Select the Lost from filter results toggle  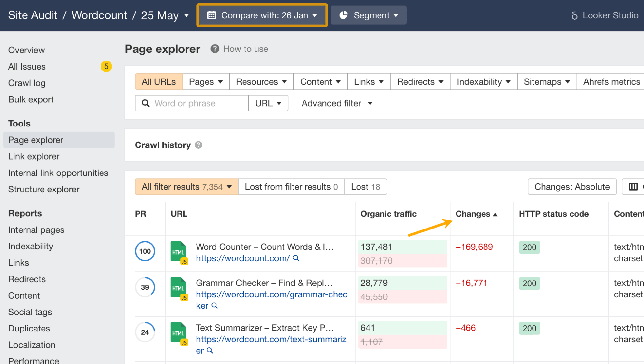pos(291,187)
